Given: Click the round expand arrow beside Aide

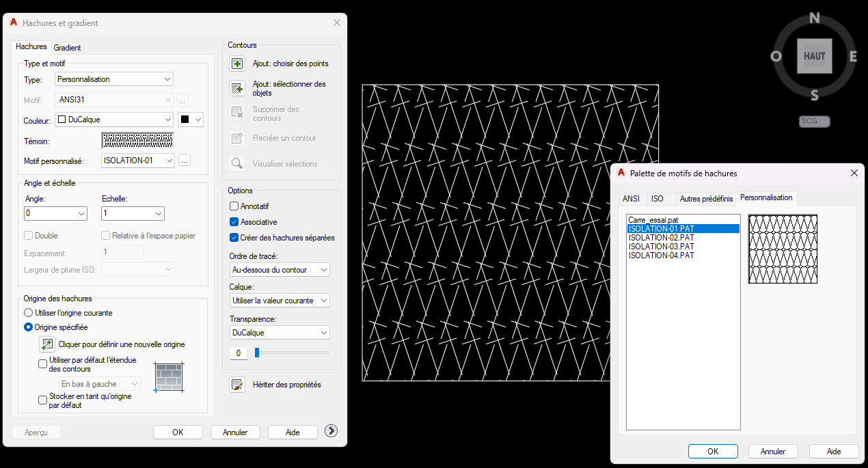Looking at the screenshot, I should point(331,430).
